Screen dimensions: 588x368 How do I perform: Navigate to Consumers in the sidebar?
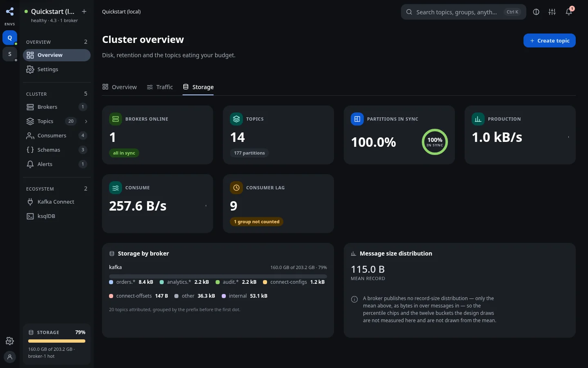click(x=57, y=136)
